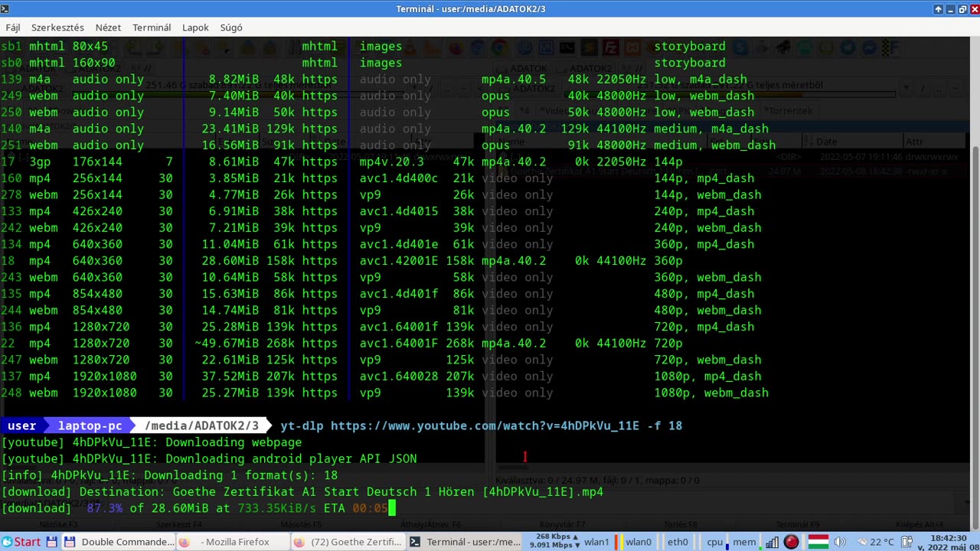This screenshot has height=551, width=980.
Task: Open the Fájl menu
Action: tap(13, 28)
